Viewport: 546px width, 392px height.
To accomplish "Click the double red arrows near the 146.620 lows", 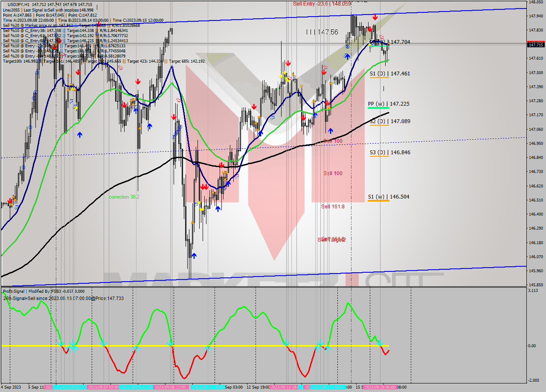I will [203, 186].
